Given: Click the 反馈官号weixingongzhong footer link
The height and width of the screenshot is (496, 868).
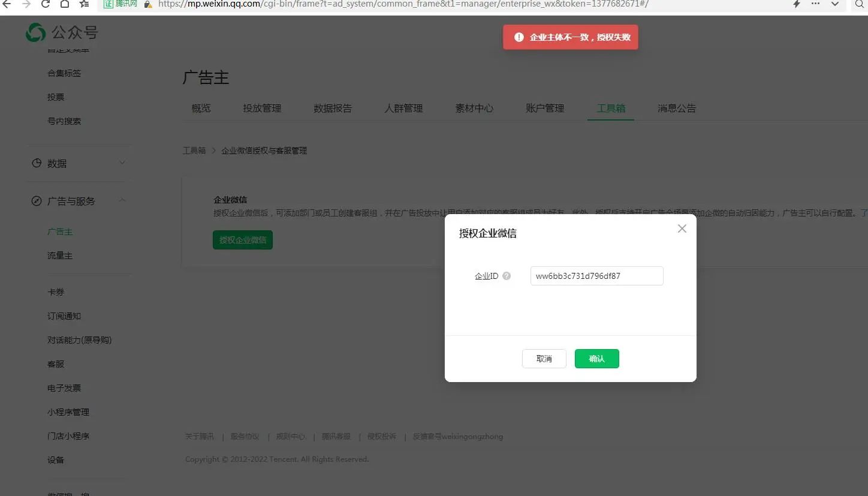Looking at the screenshot, I should pos(458,437).
